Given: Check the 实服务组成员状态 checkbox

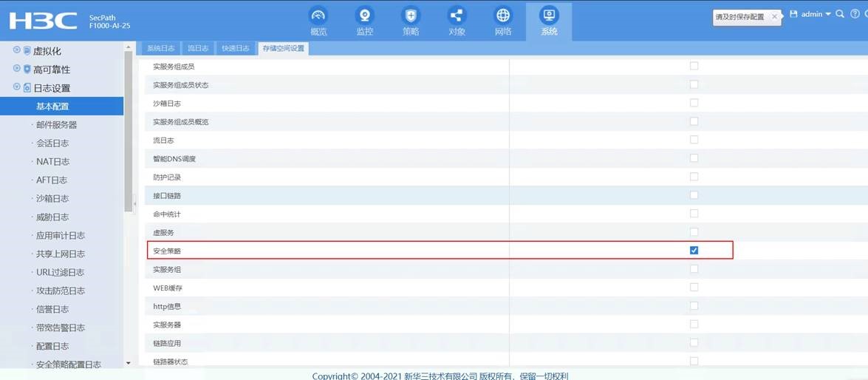Looking at the screenshot, I should [694, 84].
